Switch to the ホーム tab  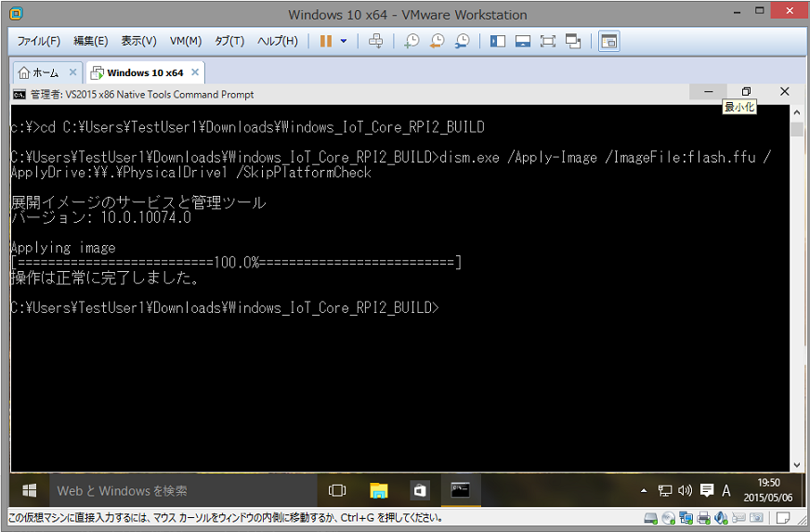pyautogui.click(x=39, y=72)
